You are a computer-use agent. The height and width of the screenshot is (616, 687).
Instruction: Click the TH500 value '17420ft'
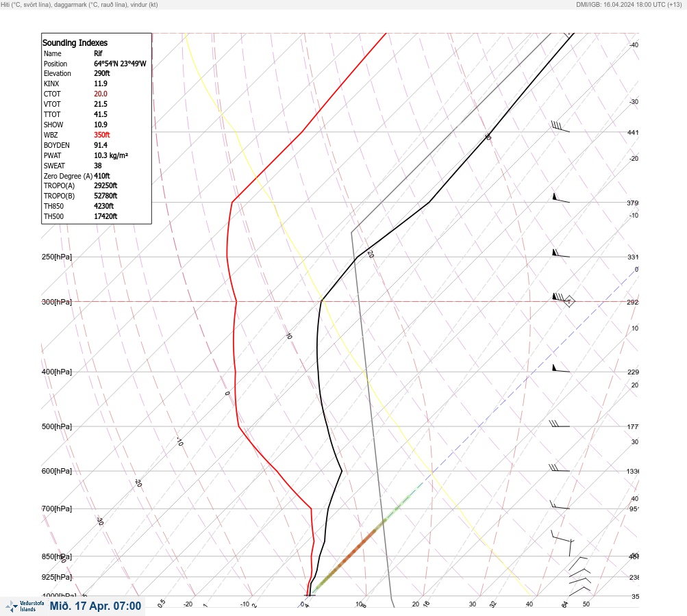pyautogui.click(x=105, y=216)
